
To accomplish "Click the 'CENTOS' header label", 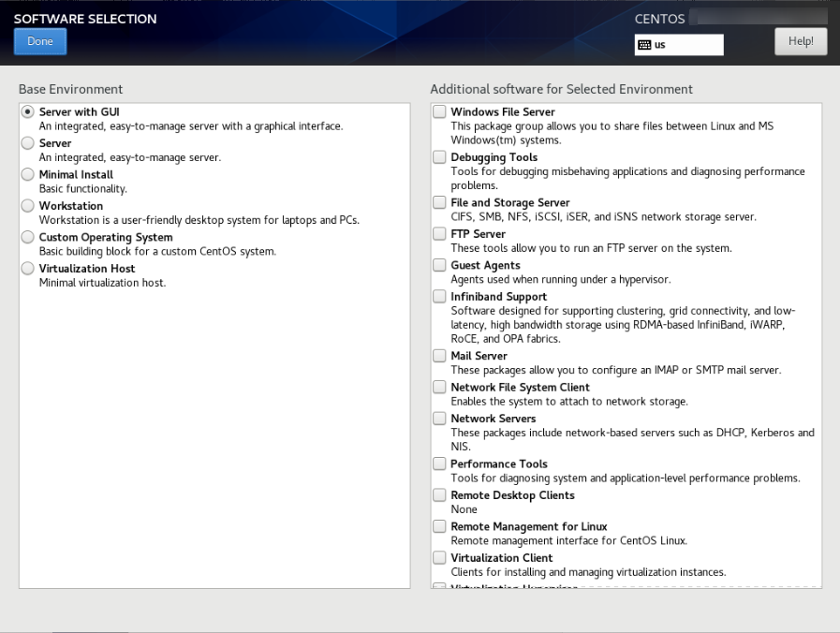I will pyautogui.click(x=659, y=20).
